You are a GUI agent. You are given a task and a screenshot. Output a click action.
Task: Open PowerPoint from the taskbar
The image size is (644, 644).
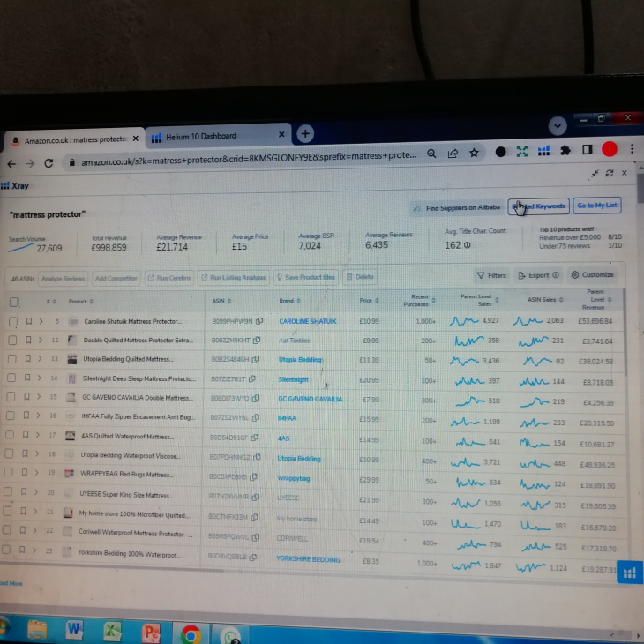[x=151, y=633]
